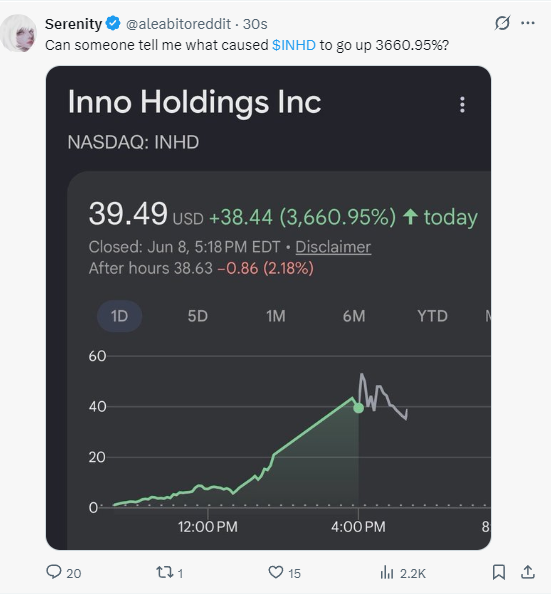551x604 pixels.
Task: Open the $INHD cashtag link
Action: click(x=294, y=45)
